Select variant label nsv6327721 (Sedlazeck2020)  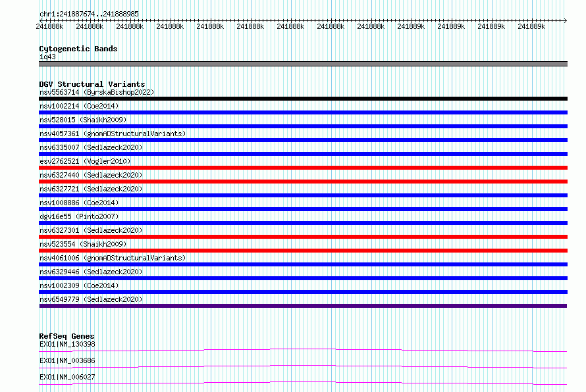[x=91, y=189]
